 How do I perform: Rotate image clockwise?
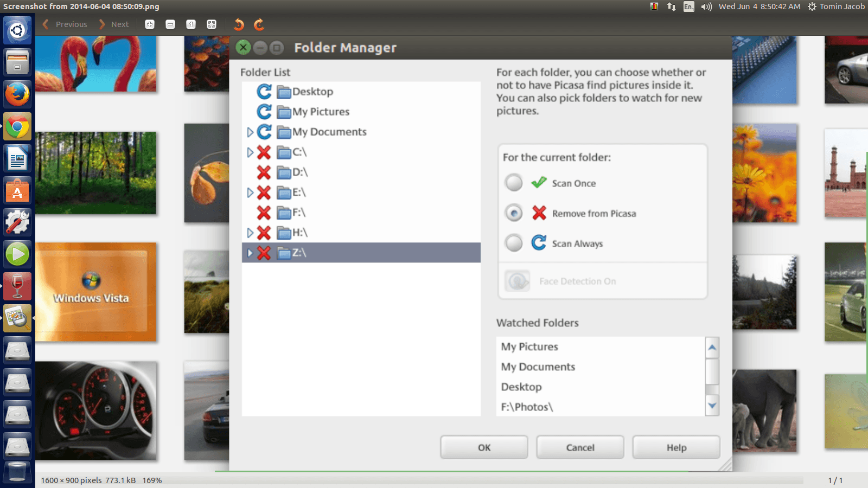(x=259, y=24)
